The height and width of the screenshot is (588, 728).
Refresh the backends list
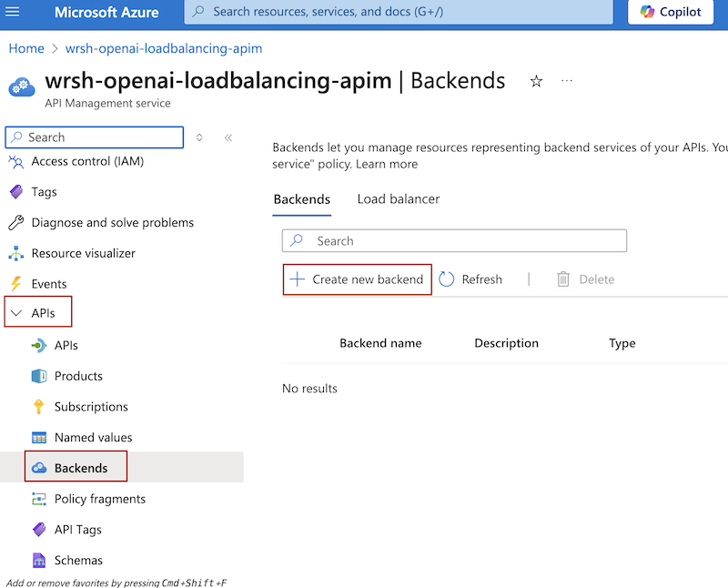tap(470, 279)
